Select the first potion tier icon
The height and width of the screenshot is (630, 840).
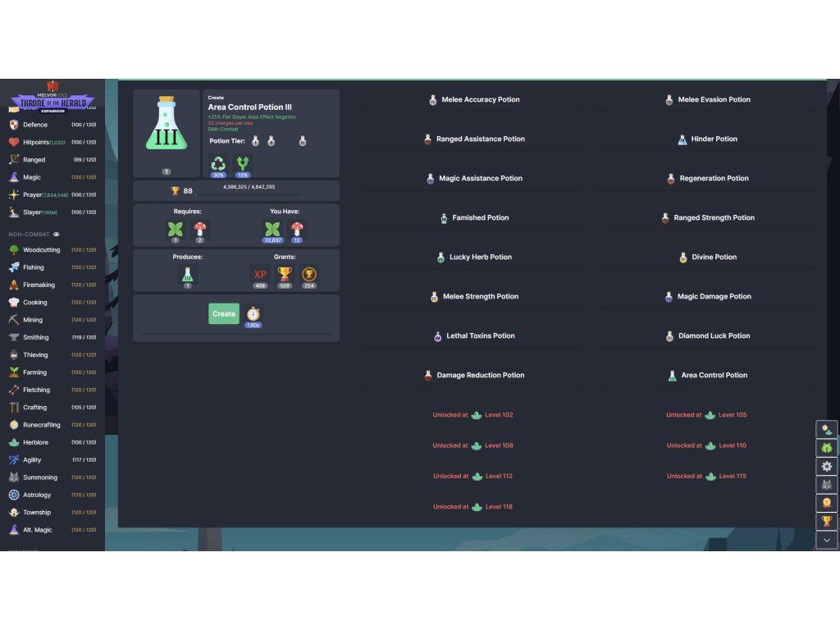click(x=256, y=141)
